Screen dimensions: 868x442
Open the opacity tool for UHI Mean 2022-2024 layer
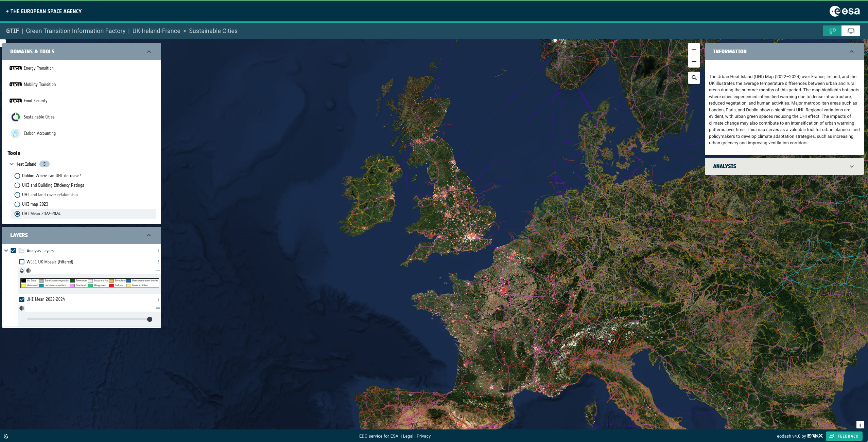(22, 308)
